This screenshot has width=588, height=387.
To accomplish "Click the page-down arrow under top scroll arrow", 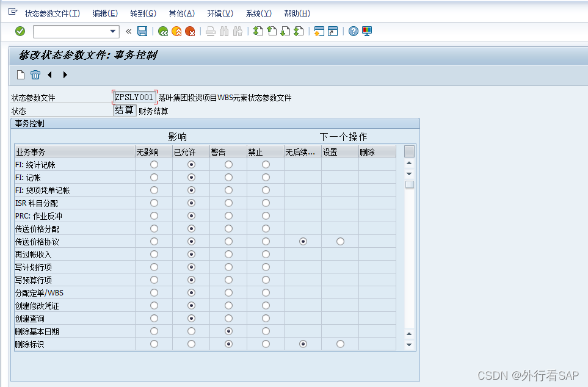I will [x=409, y=173].
